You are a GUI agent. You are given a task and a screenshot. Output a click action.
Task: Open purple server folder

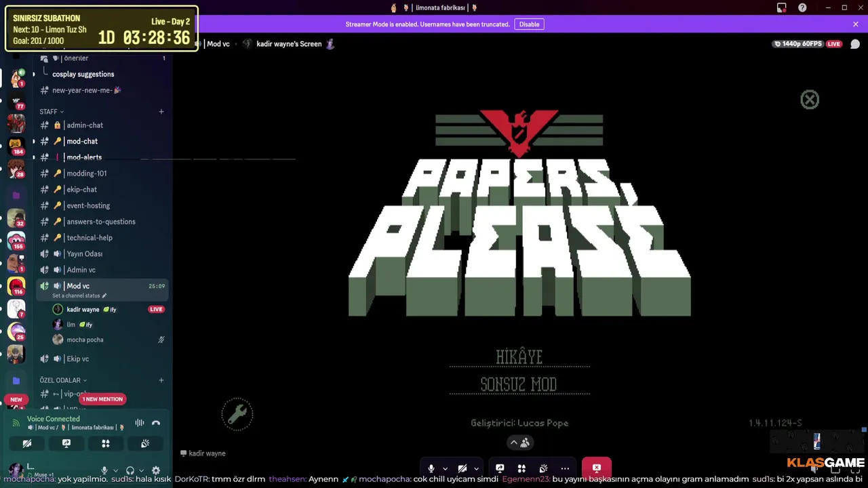[x=16, y=195]
